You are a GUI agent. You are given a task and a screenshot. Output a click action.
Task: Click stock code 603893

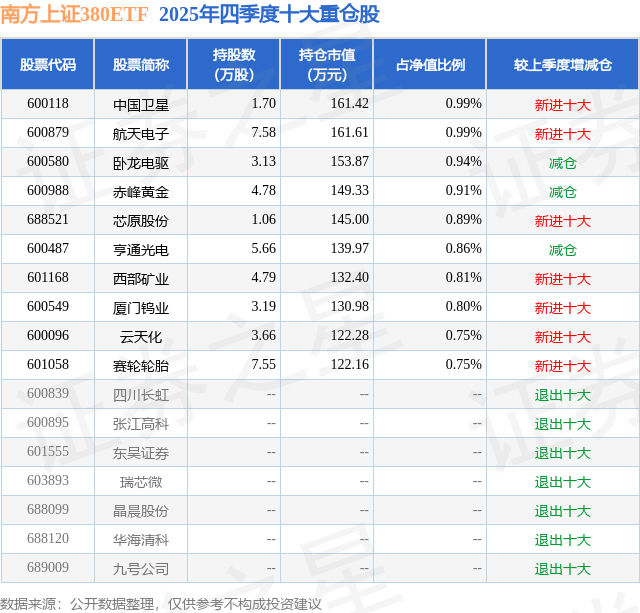point(48,480)
